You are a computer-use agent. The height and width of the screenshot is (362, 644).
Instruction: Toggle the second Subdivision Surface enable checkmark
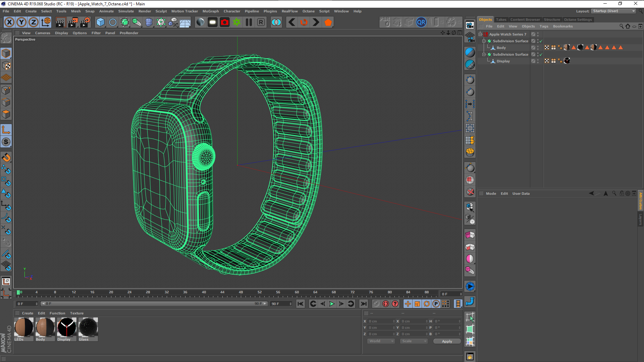click(541, 55)
